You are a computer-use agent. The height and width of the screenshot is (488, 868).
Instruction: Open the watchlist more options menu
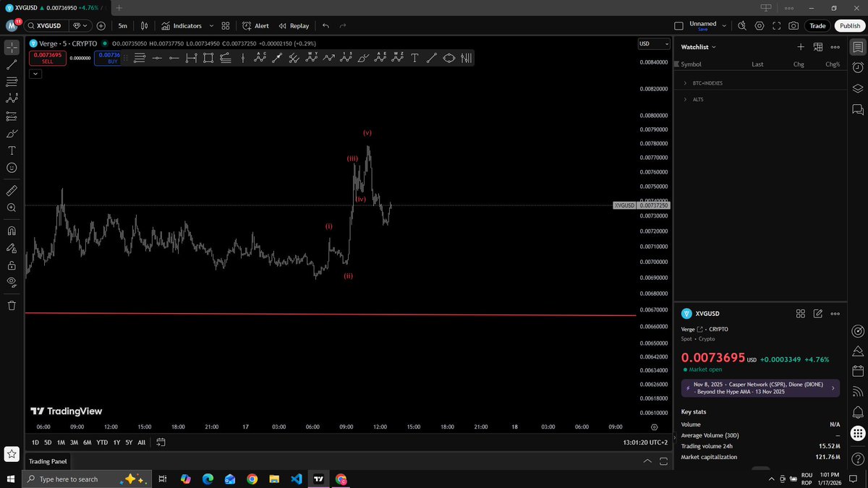835,47
